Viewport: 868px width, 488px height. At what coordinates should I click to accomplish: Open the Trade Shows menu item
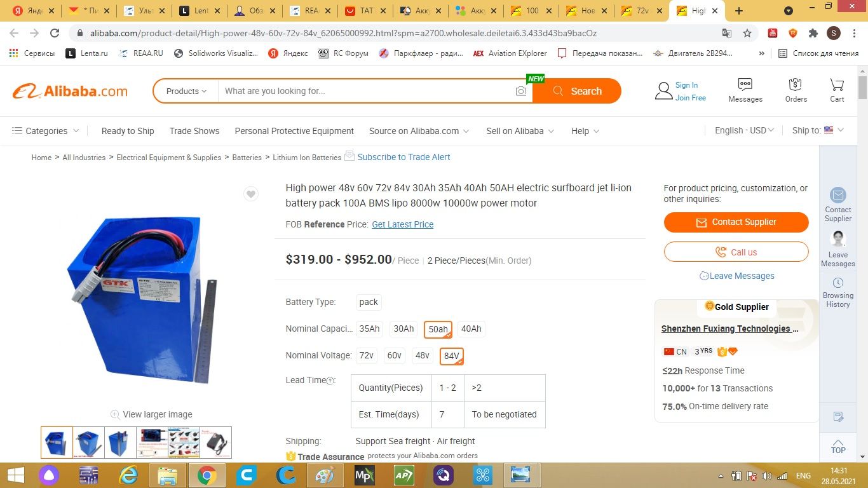coord(194,131)
